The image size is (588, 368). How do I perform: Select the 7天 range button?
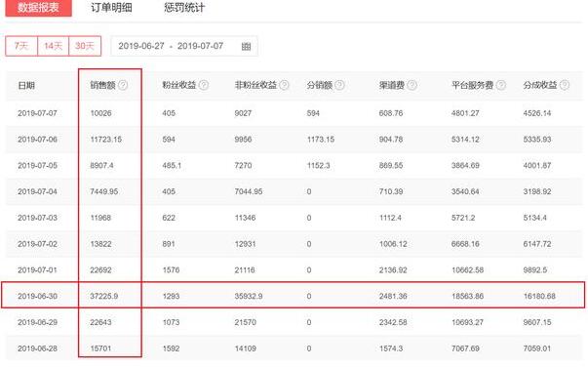tap(21, 46)
